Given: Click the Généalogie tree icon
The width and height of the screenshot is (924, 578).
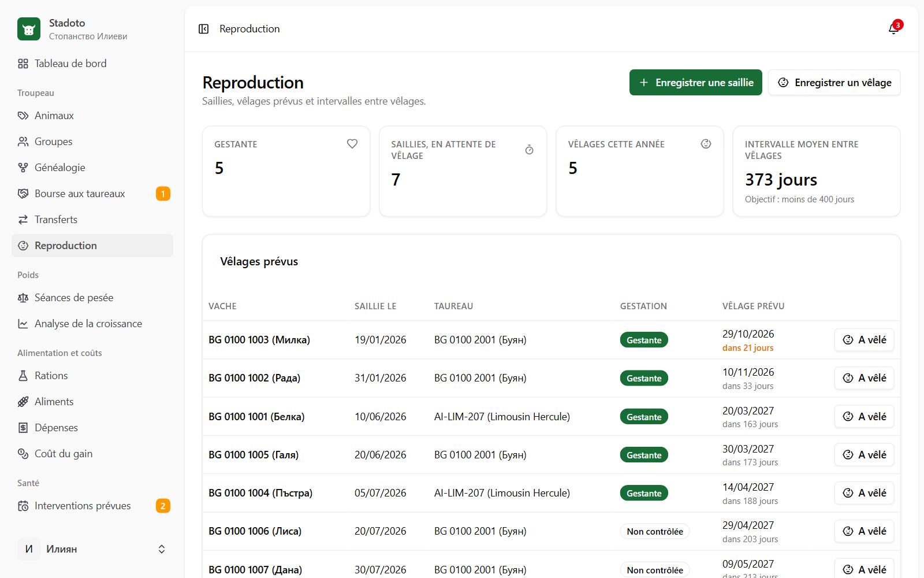Looking at the screenshot, I should tap(23, 168).
